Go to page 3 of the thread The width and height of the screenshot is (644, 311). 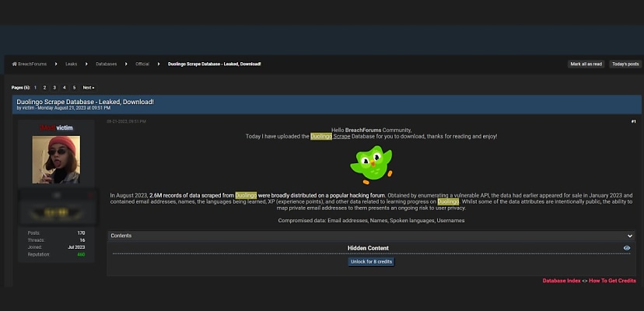pyautogui.click(x=54, y=88)
